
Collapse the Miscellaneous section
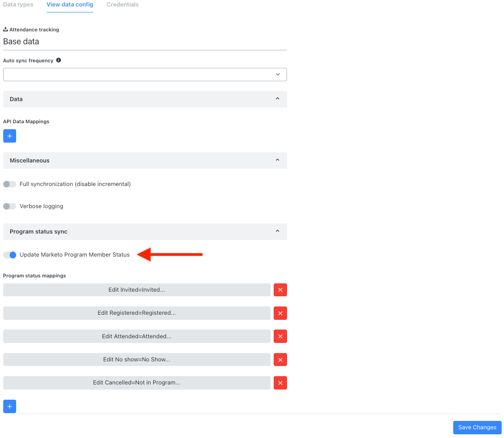click(145, 160)
